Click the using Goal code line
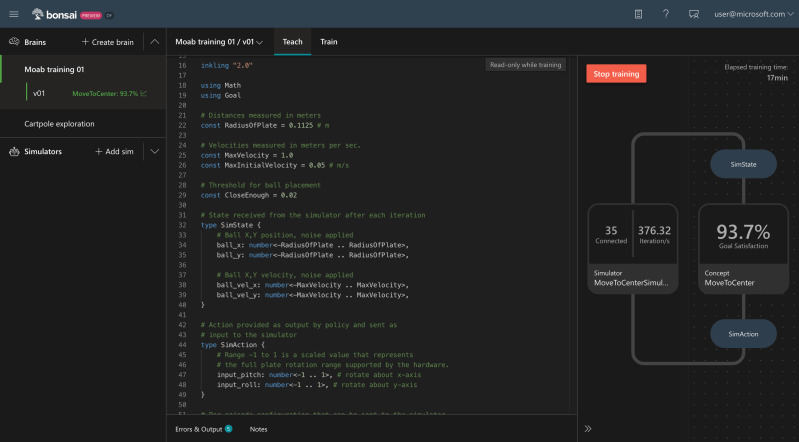 point(221,95)
